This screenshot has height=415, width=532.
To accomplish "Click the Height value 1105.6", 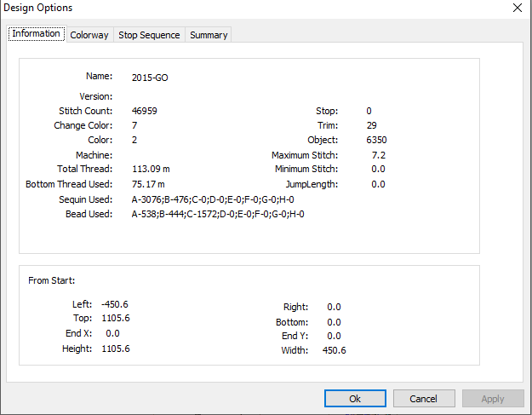I will pos(116,349).
